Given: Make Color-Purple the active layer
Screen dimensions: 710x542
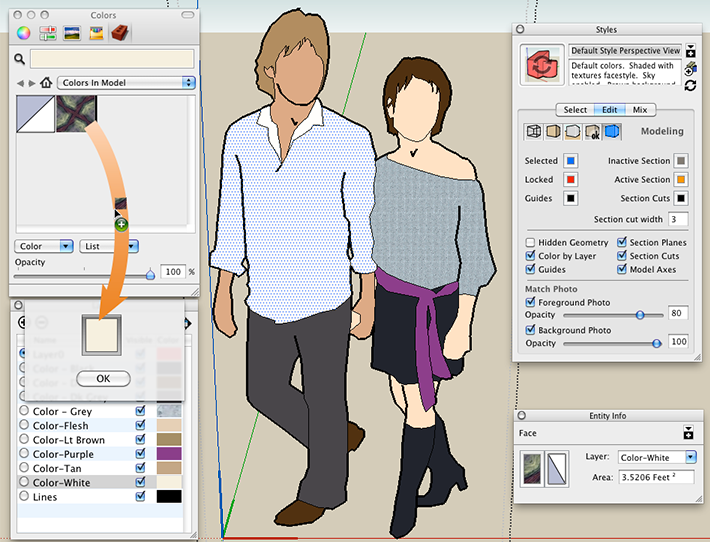Looking at the screenshot, I should 25,453.
